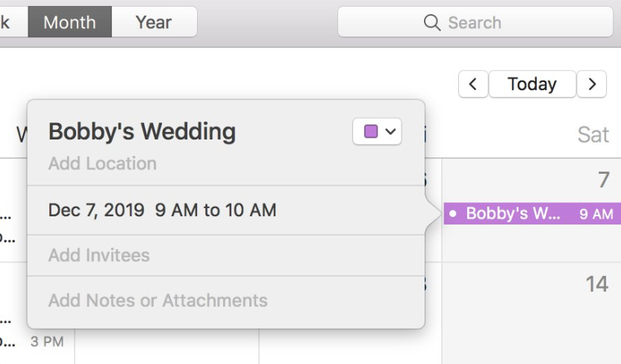Click Add Notes or Attachments
621x364 pixels.
point(157,301)
